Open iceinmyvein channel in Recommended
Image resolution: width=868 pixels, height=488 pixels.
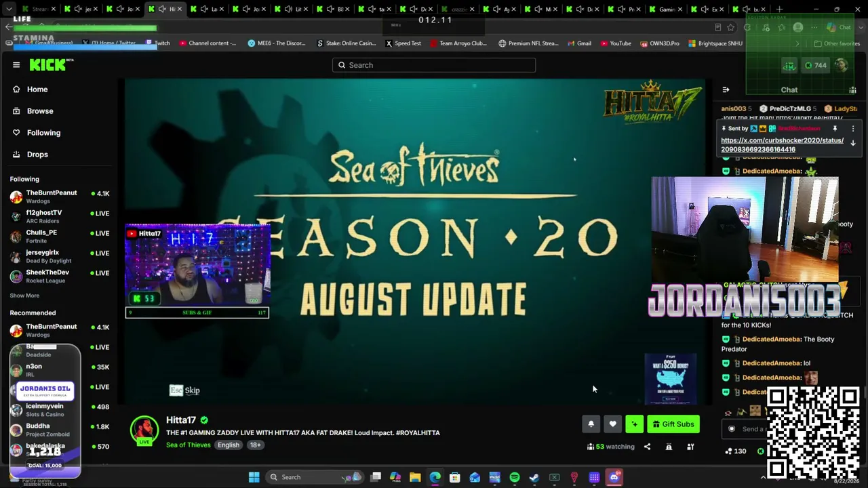pos(60,410)
